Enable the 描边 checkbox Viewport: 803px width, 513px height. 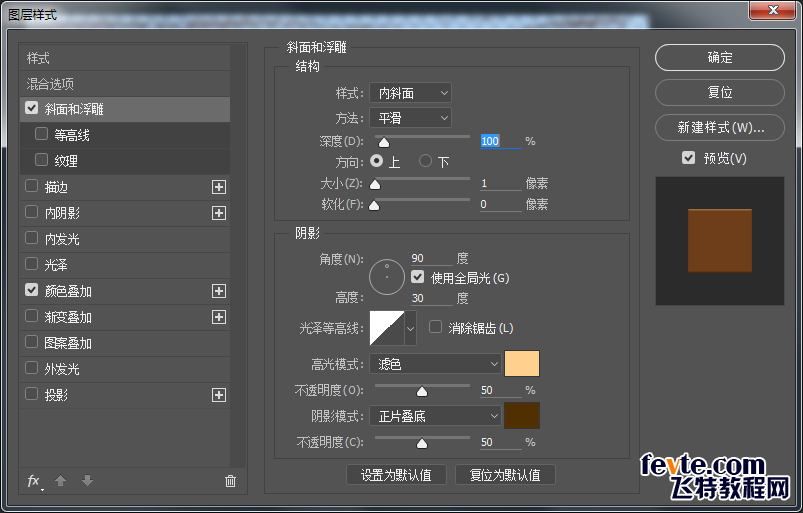(32, 186)
